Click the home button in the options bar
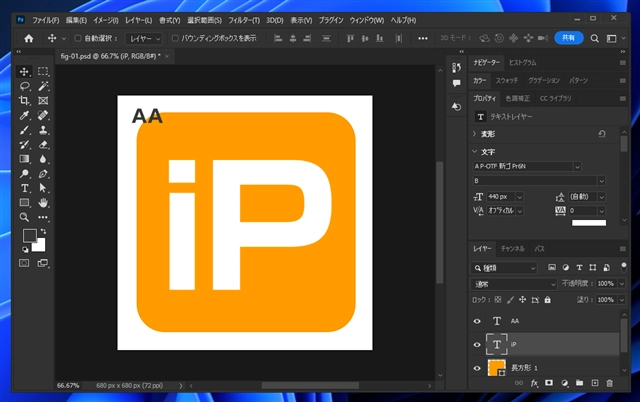 (x=28, y=38)
